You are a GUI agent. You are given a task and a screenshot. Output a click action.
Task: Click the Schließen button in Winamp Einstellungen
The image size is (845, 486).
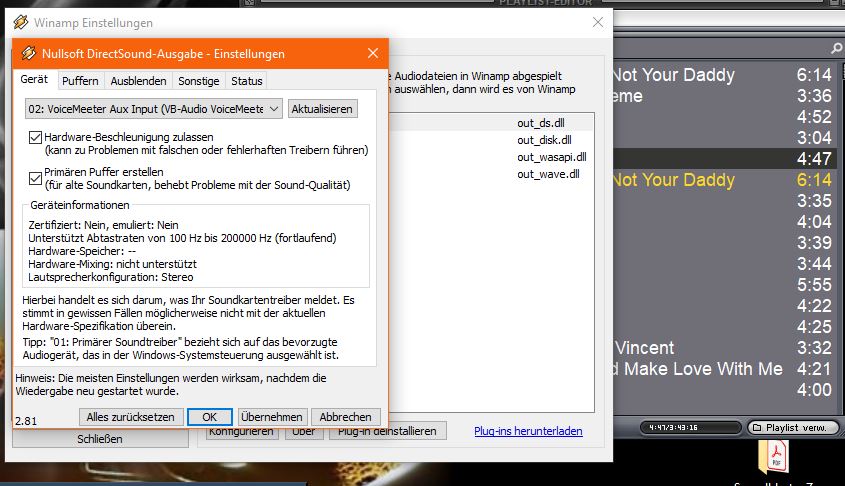tap(100, 439)
